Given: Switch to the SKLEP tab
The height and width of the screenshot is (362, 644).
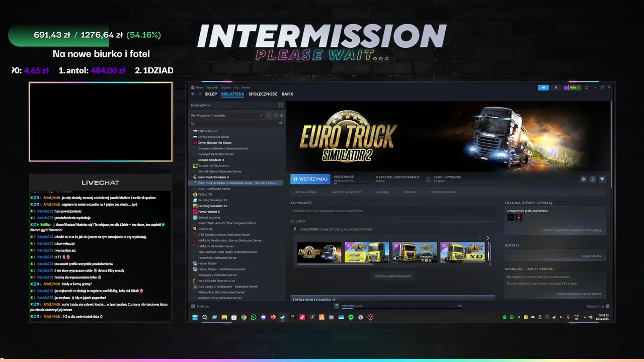Looking at the screenshot, I should tap(211, 94).
